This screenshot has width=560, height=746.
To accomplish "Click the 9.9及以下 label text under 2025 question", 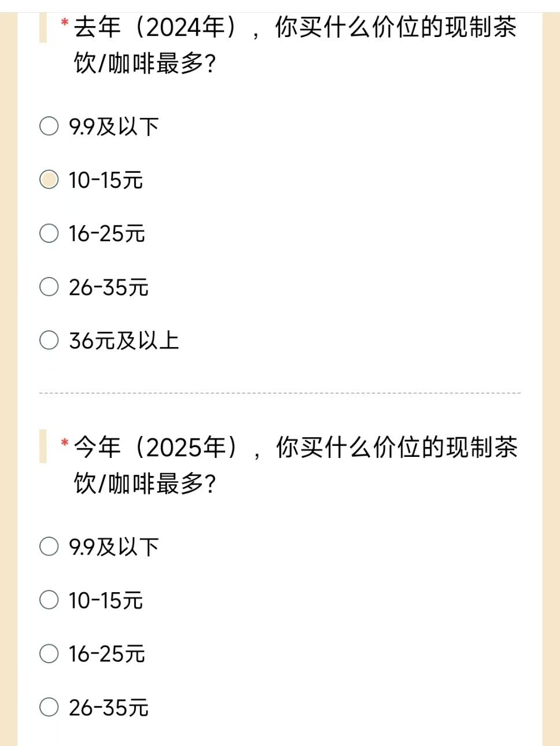I will pos(113,547).
